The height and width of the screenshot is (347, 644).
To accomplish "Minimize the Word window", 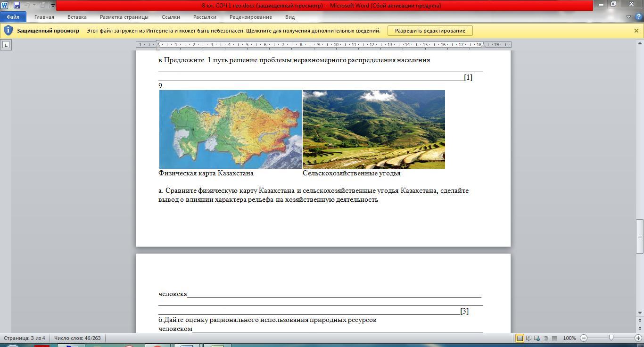I will click(601, 4).
